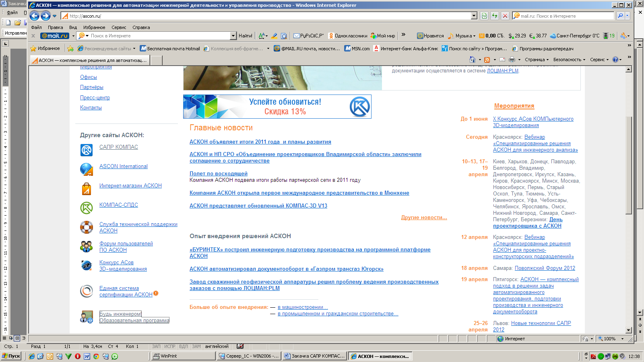Stop loading with the red X icon

505,16
